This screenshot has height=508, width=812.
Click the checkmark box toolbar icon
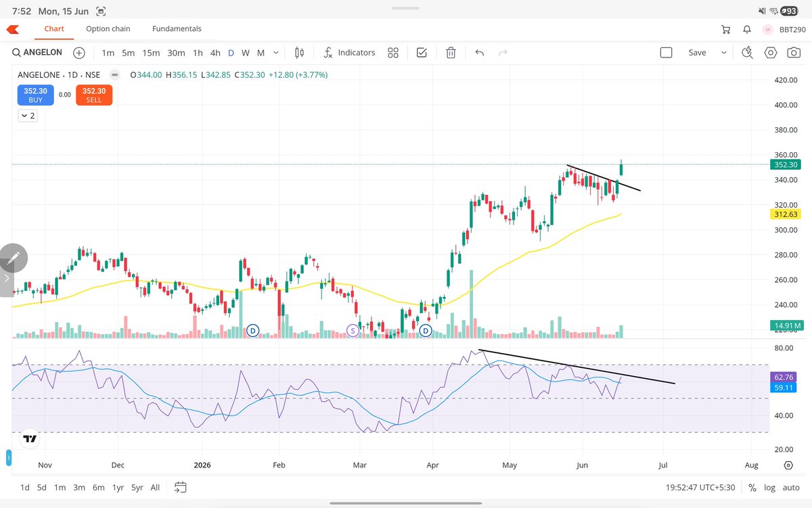[422, 53]
